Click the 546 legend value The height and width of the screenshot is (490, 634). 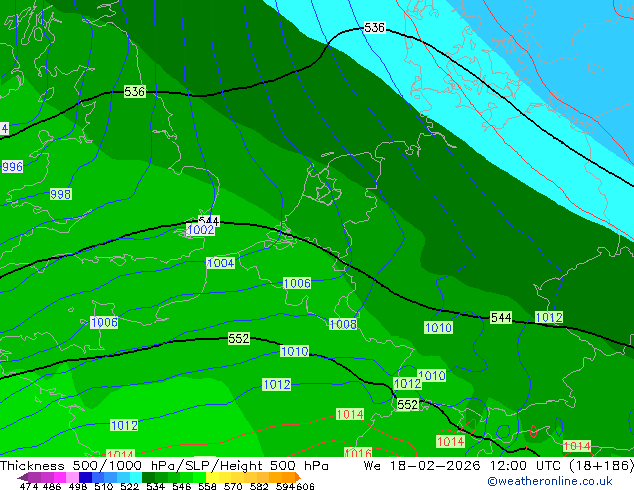[x=182, y=486]
